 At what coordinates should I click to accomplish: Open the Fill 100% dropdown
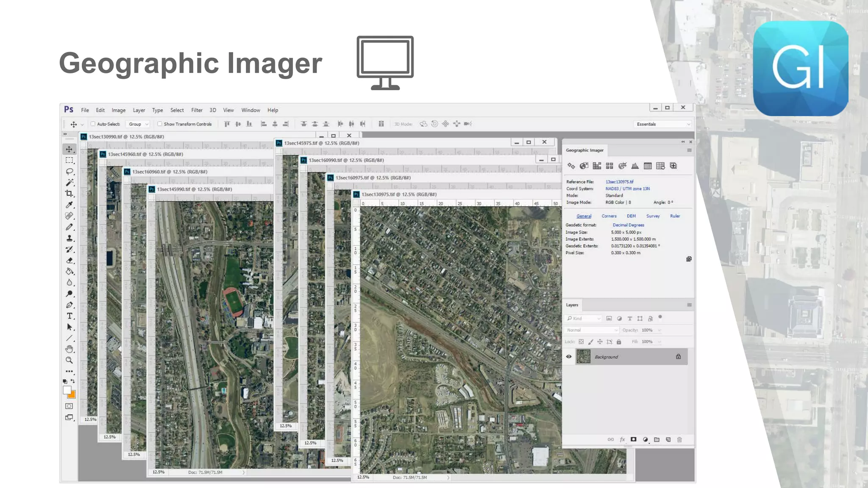click(659, 342)
